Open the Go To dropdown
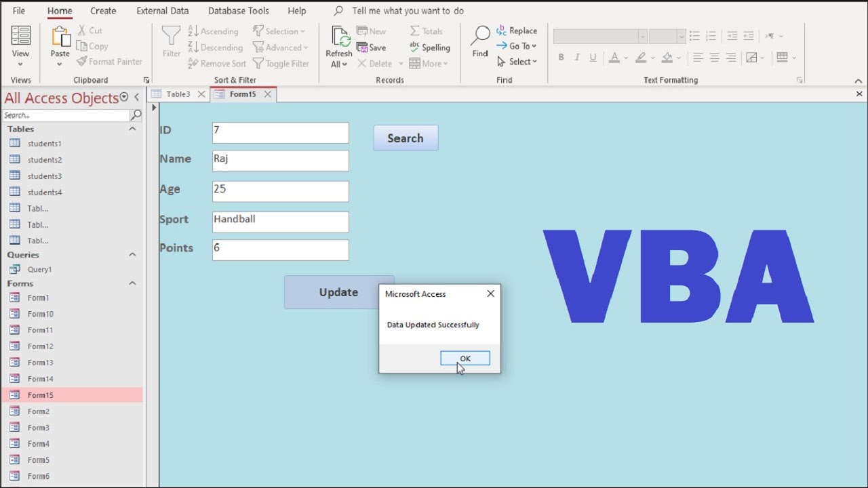 [516, 46]
